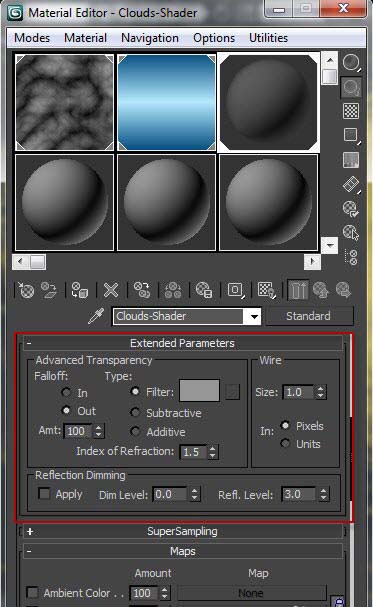This screenshot has height=607, width=373.
Task: Click the Wire Size spinner arrows
Action: pos(320,392)
